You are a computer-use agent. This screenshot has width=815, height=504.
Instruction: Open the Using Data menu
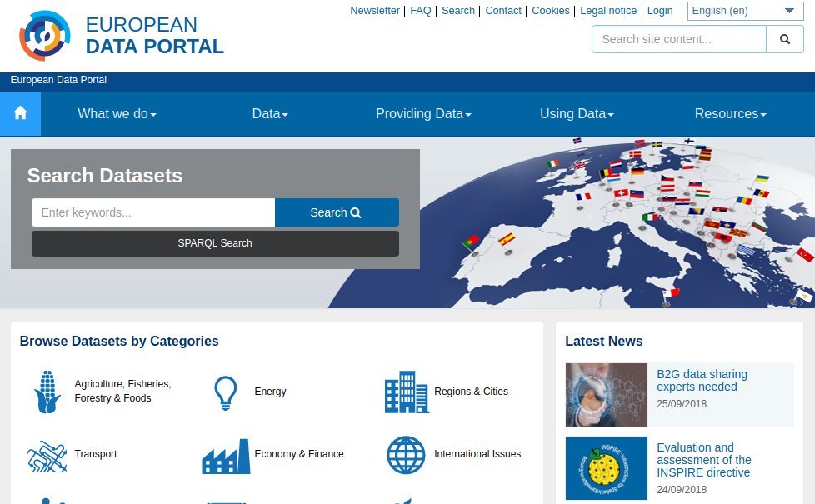pyautogui.click(x=577, y=114)
